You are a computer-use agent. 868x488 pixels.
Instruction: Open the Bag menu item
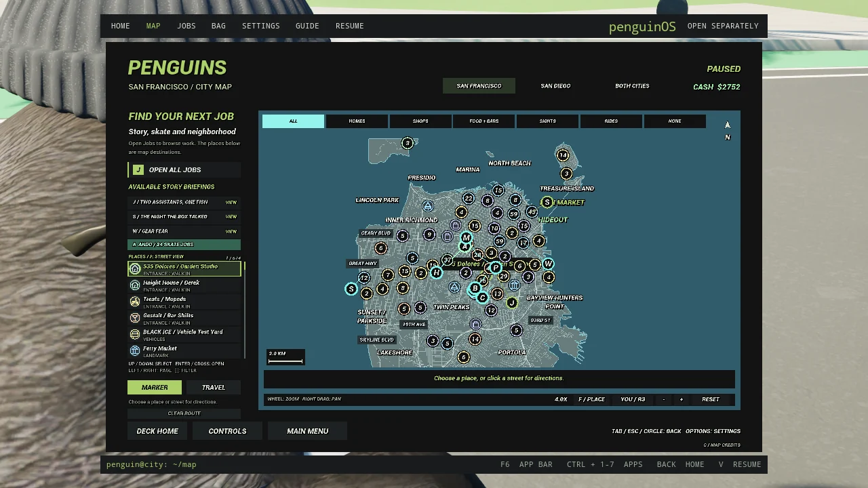click(218, 26)
